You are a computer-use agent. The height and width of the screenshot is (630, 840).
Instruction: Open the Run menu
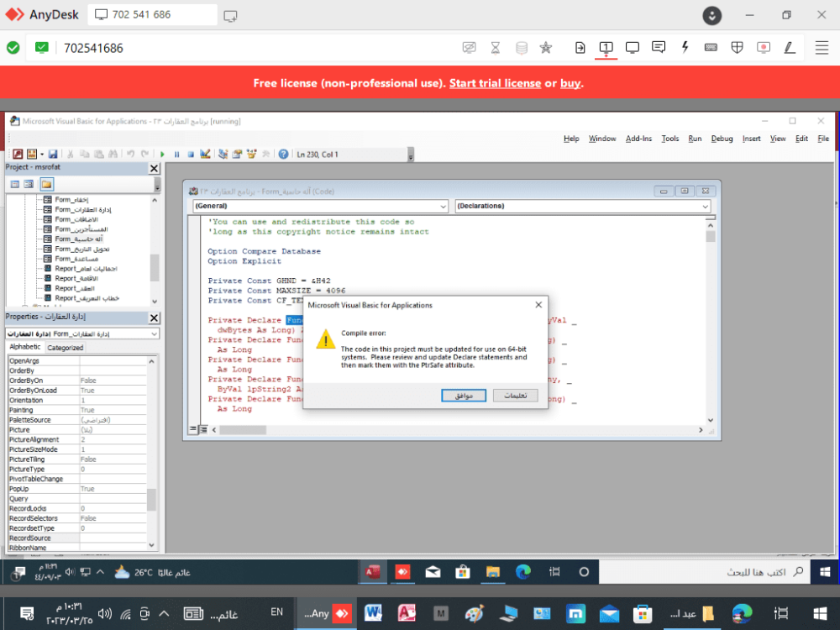(695, 139)
